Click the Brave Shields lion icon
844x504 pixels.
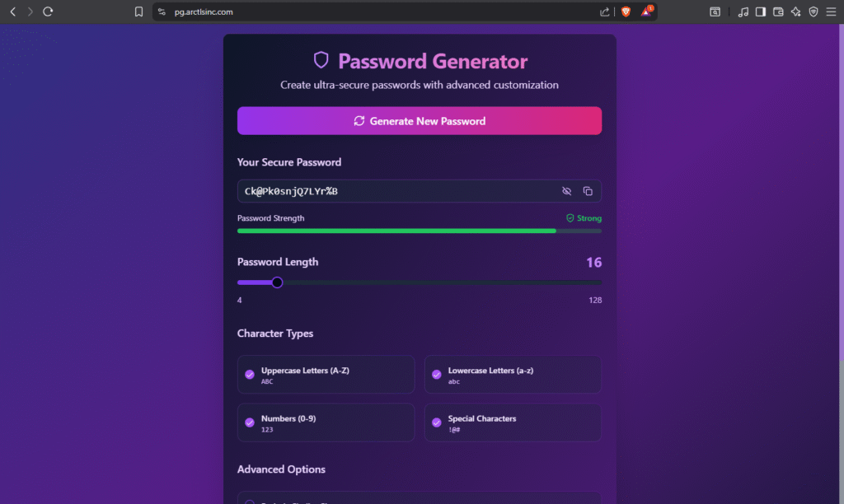626,12
